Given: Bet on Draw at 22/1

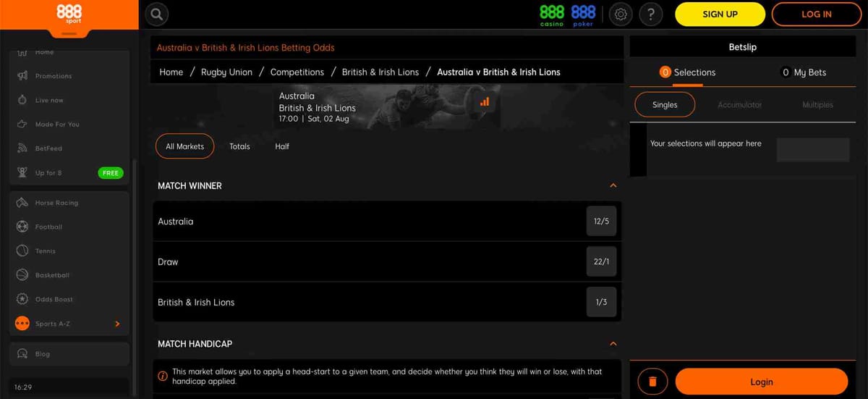Looking at the screenshot, I should [x=601, y=262].
